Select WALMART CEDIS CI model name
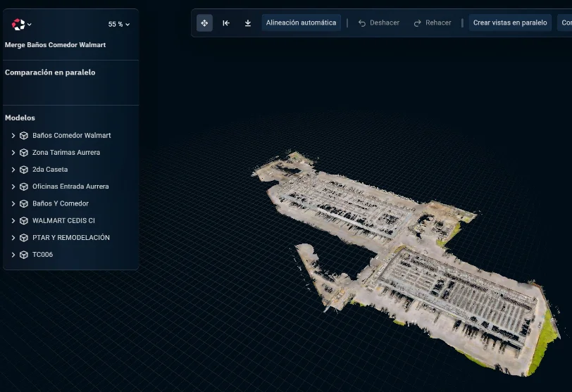The image size is (572, 392). 63,221
